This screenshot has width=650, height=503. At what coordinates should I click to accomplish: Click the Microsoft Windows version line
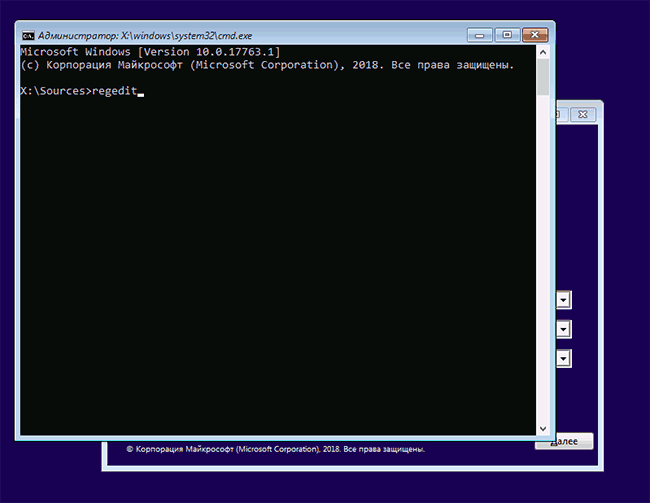[x=150, y=50]
